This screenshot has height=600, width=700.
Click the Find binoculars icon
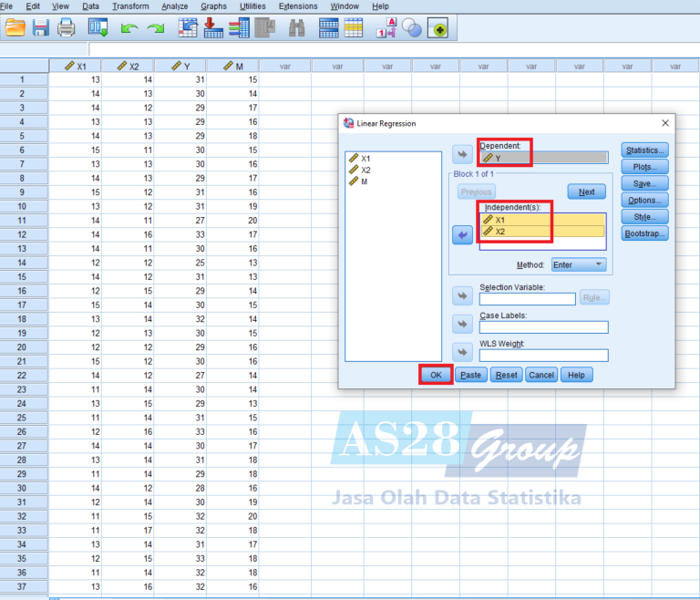(x=296, y=28)
